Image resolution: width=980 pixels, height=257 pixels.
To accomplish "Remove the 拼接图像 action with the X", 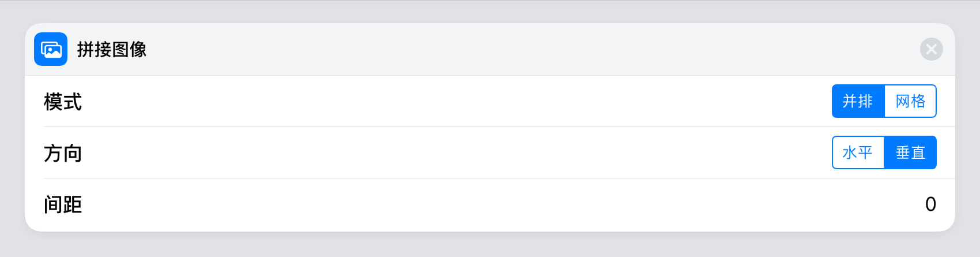I will 931,49.
